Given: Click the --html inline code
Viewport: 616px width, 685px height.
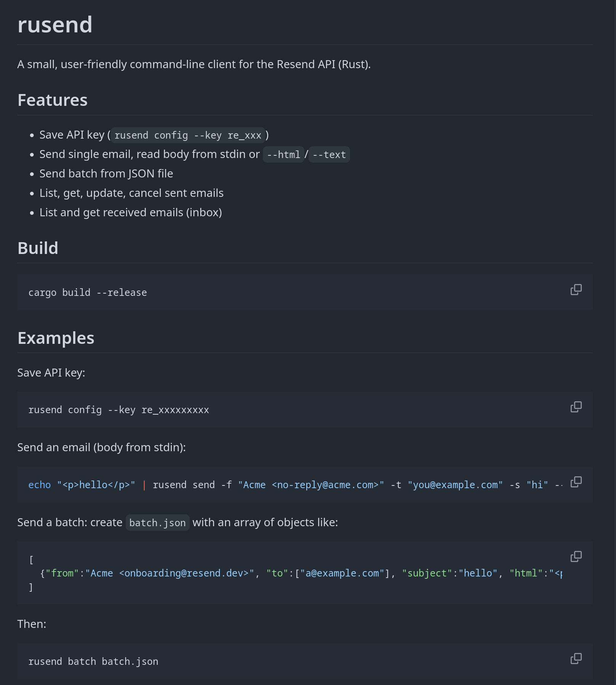Looking at the screenshot, I should (283, 155).
